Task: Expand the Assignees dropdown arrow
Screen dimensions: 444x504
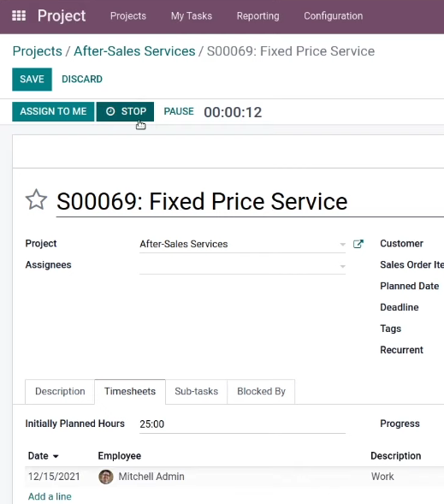Action: coord(342,266)
